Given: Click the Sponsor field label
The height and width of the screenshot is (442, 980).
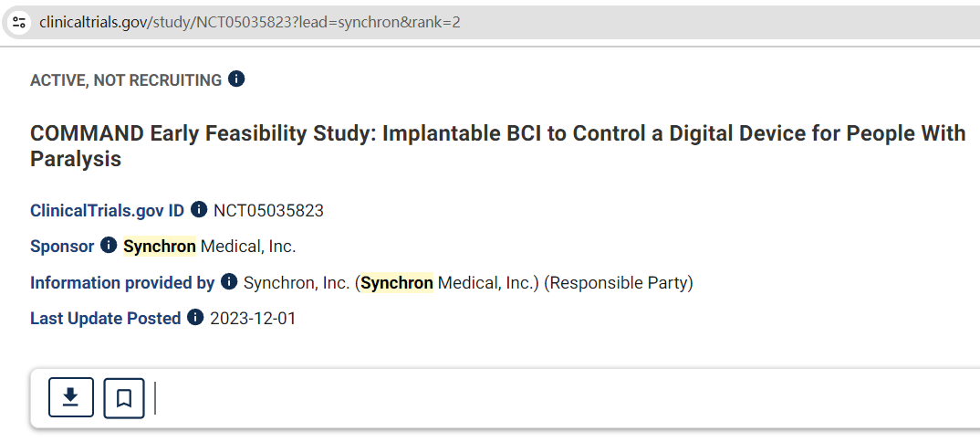Looking at the screenshot, I should (x=62, y=247).
